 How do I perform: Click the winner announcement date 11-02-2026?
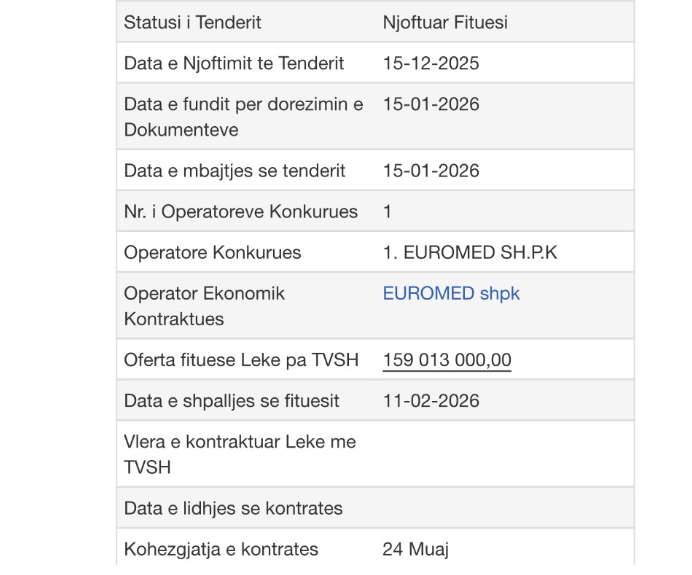[431, 401]
